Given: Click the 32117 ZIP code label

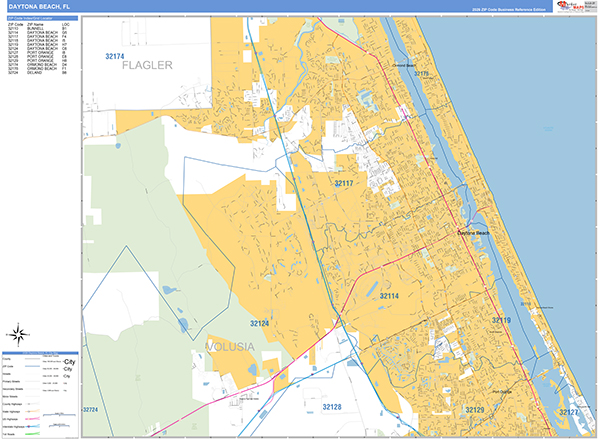Looking at the screenshot, I should 344,183.
